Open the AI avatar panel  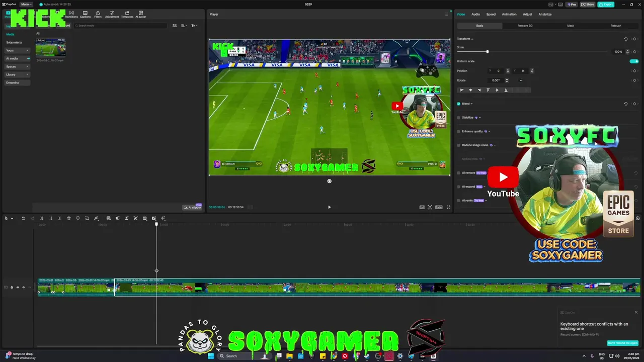pos(141,14)
